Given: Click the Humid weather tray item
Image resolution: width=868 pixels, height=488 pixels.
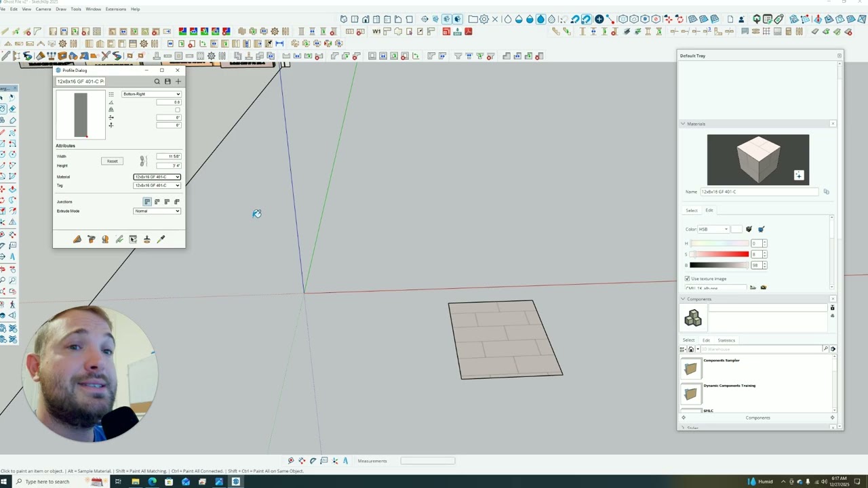Looking at the screenshot, I should pos(761,482).
